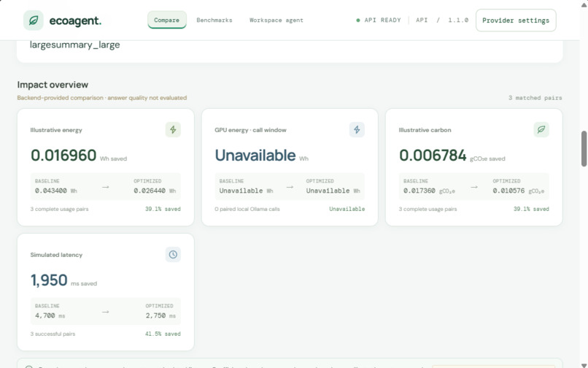Click the Simulated latency card title
588x368 pixels.
[x=56, y=255]
